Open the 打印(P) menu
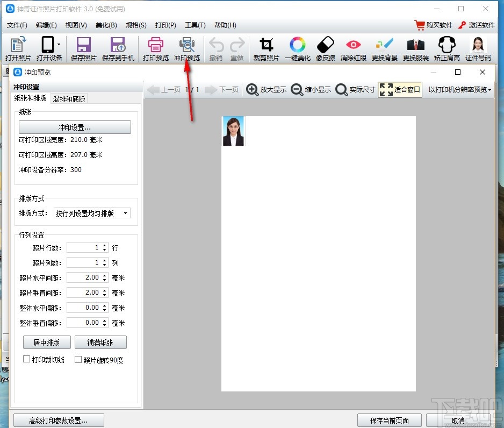This screenshot has width=504, height=428. tap(165, 25)
